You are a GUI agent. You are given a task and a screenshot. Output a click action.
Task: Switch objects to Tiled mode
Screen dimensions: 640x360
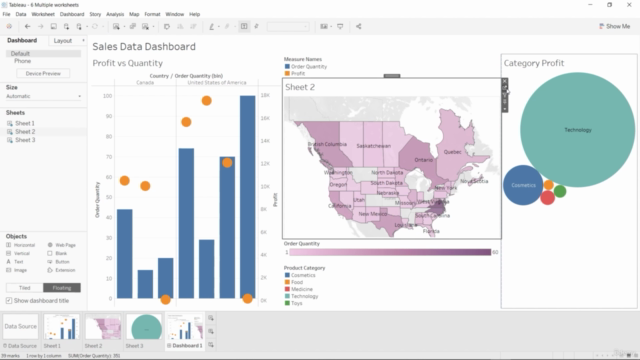(x=24, y=288)
